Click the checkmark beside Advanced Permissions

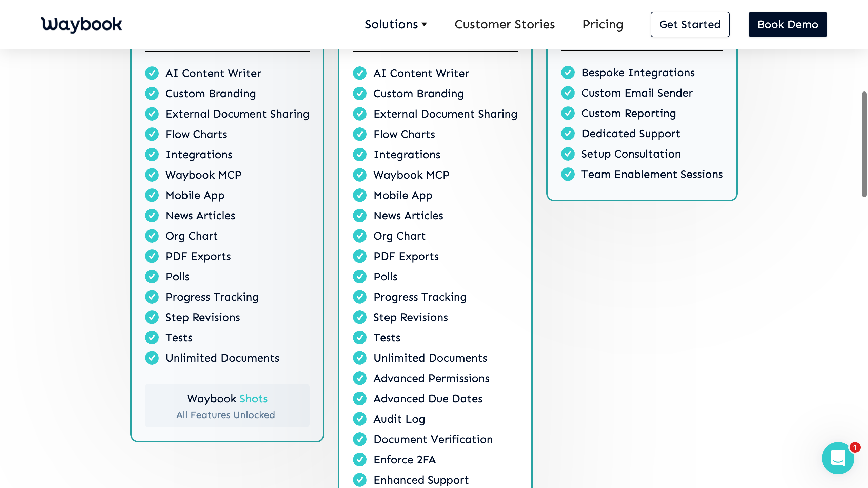359,378
